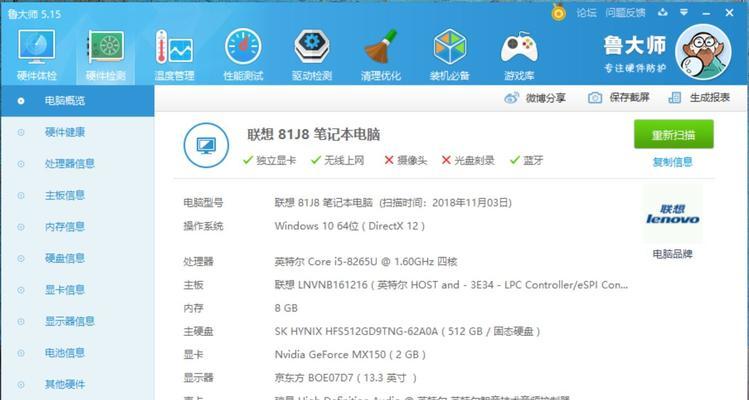Click the gold medal icon in title bar
The image size is (749, 400).
click(558, 12)
